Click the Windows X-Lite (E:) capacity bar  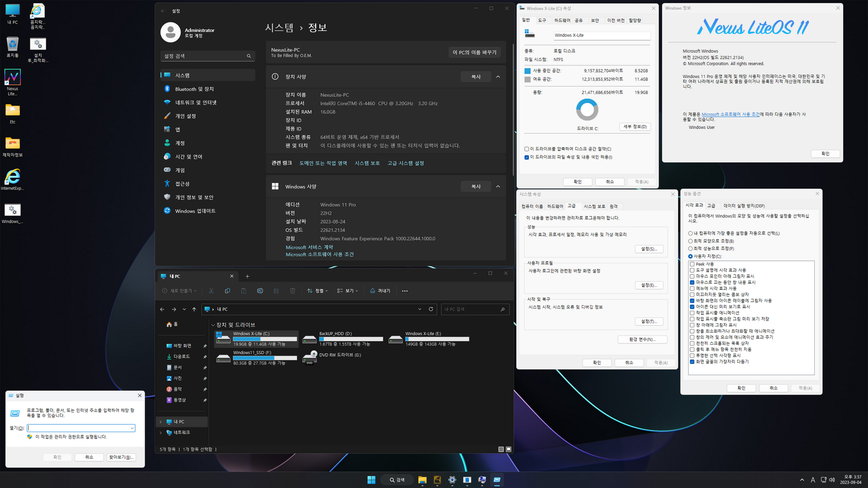point(437,339)
